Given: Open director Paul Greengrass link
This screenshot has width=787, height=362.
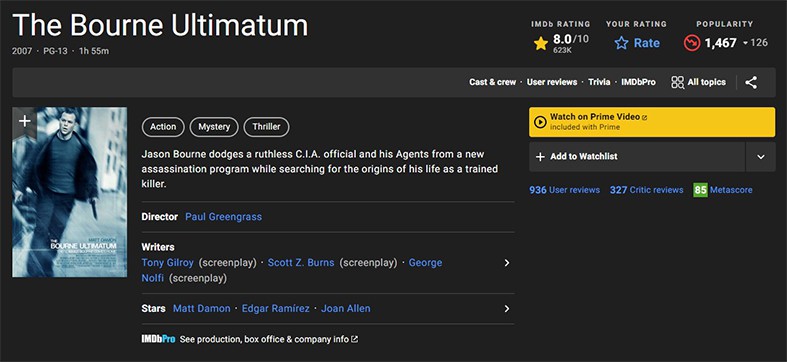Looking at the screenshot, I should click(x=223, y=217).
